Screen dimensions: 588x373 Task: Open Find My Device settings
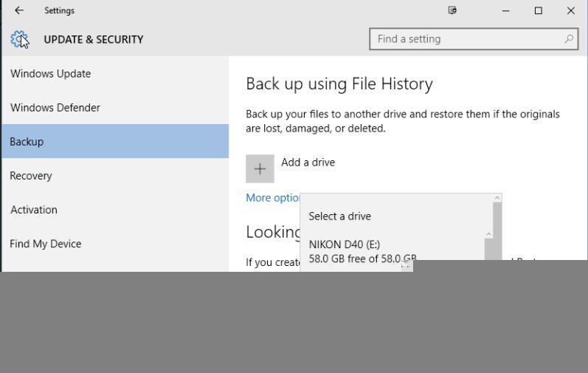click(46, 244)
